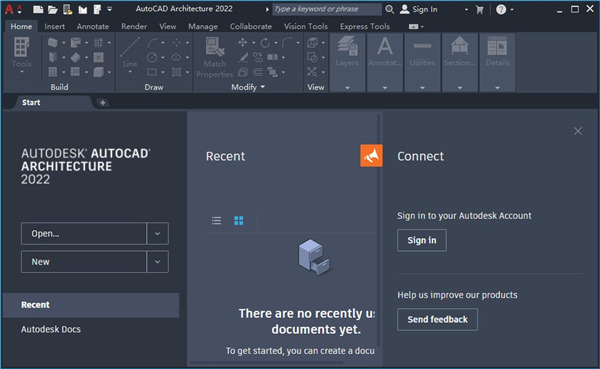This screenshot has height=369, width=600.
Task: Close the Connect side panel
Action: click(578, 131)
